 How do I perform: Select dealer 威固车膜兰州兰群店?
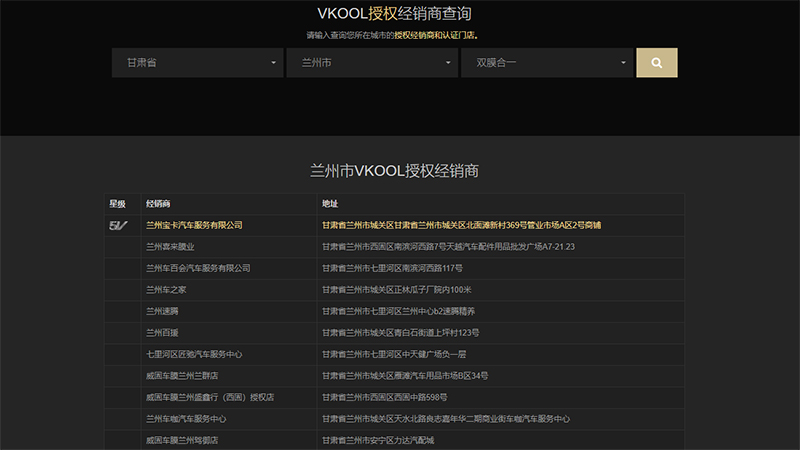(x=182, y=376)
